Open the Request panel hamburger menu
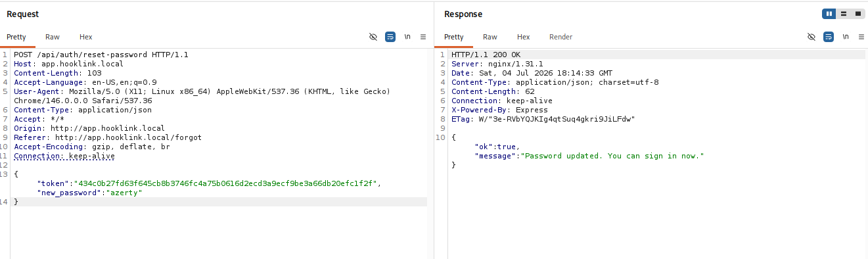868x259 pixels. (x=423, y=37)
